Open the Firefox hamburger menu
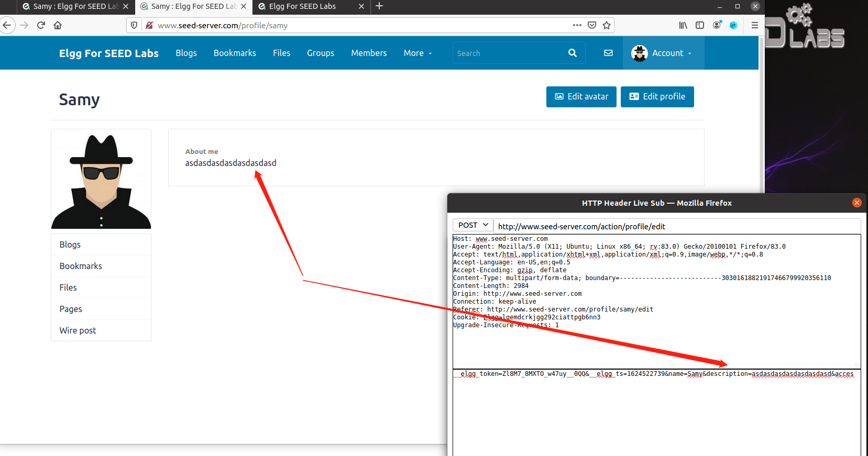 tap(755, 25)
